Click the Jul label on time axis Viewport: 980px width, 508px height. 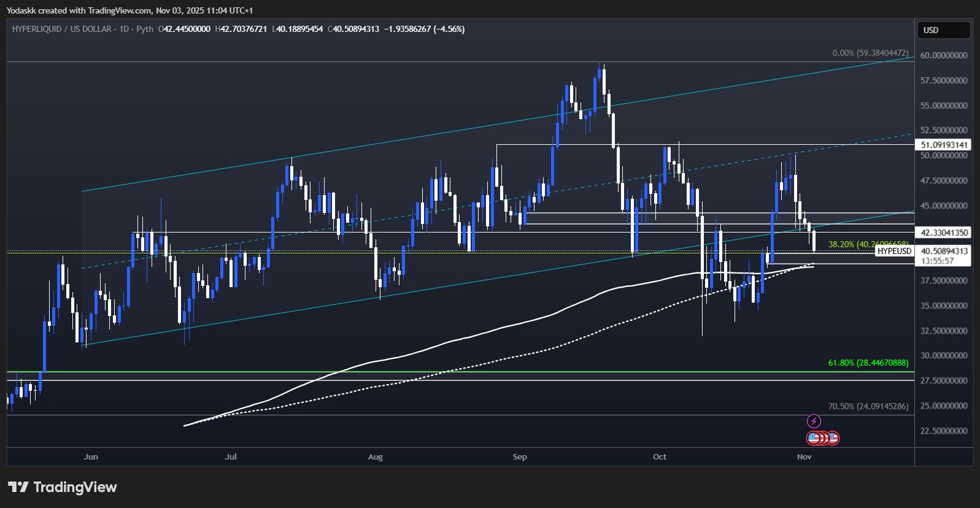(231, 456)
